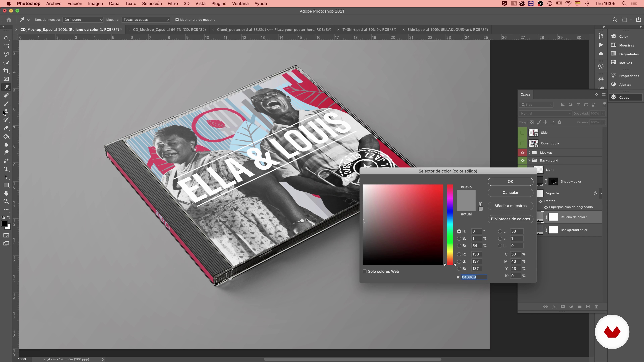The height and width of the screenshot is (362, 644).
Task: Click the Quick Mask mode icon
Action: click(6, 236)
